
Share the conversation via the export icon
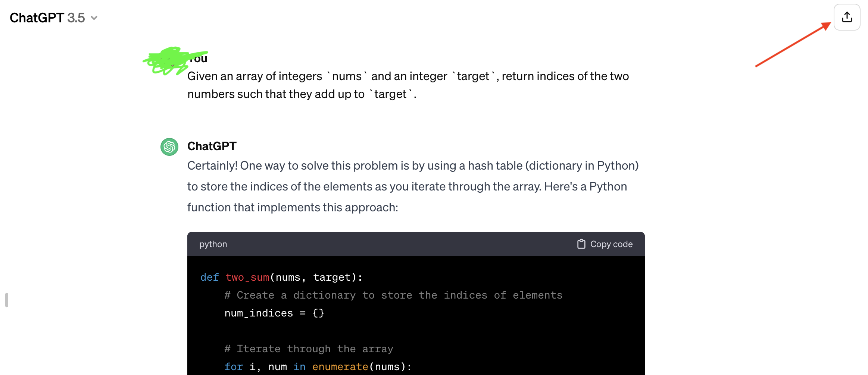pos(846,17)
